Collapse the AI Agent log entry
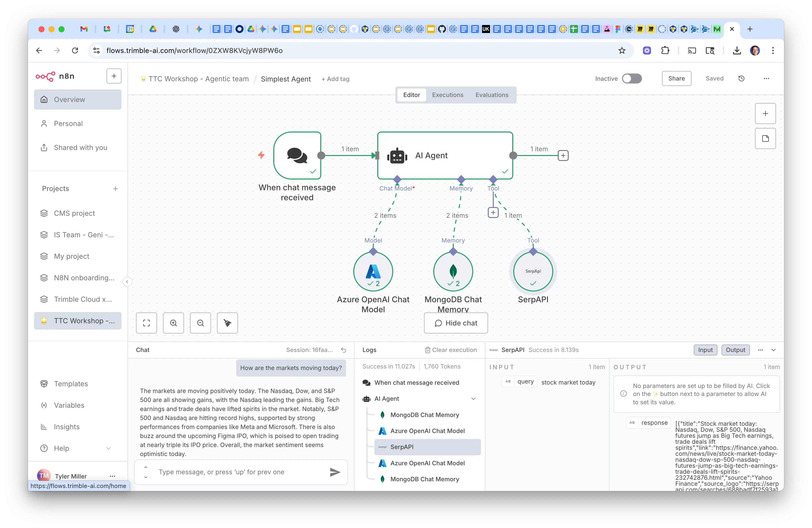Image resolution: width=812 pixels, height=528 pixels. 473,399
